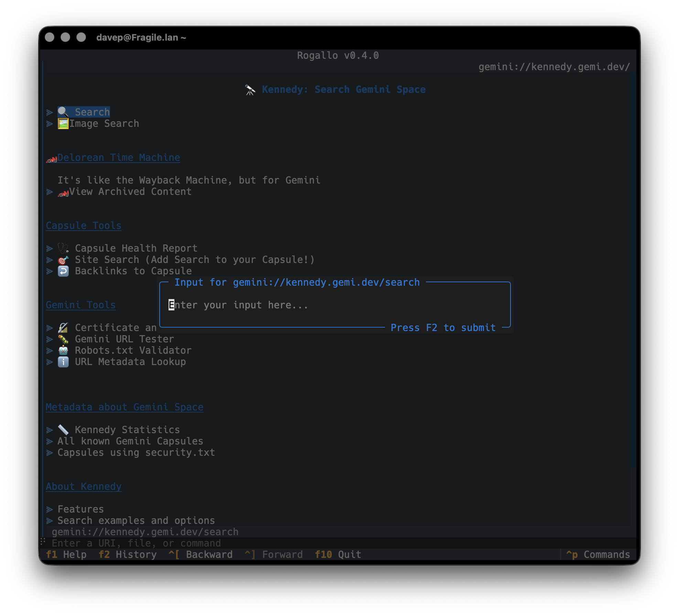This screenshot has width=679, height=616.
Task: Click f10 Quit in the footer
Action: click(x=338, y=554)
